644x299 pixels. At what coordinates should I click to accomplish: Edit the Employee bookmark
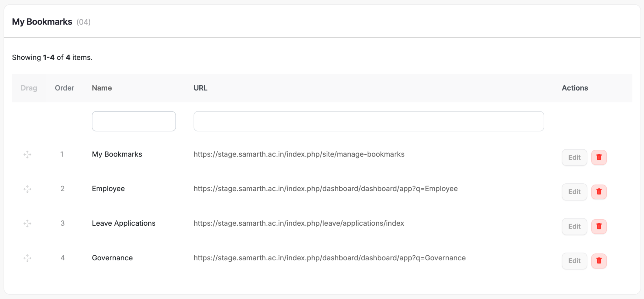point(574,192)
